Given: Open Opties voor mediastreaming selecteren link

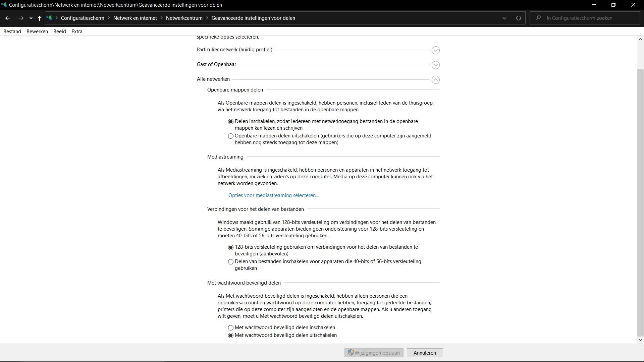Looking at the screenshot, I should tap(273, 195).
